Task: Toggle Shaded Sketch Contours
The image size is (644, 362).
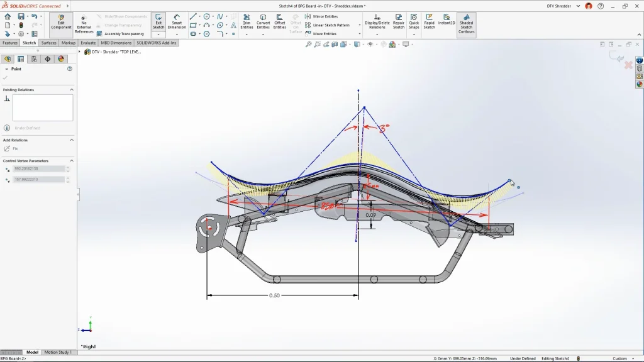Action: (466, 23)
